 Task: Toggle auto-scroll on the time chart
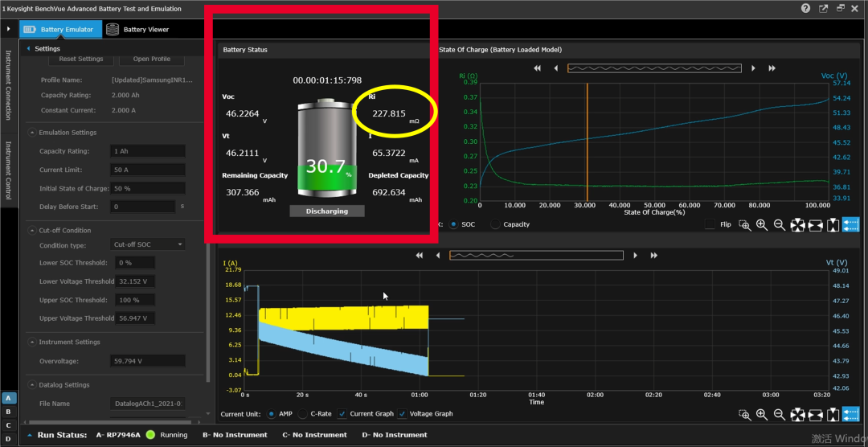(851, 414)
